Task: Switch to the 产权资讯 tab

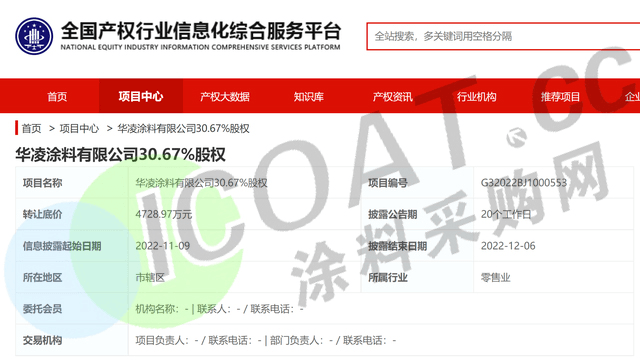Action: [x=393, y=97]
